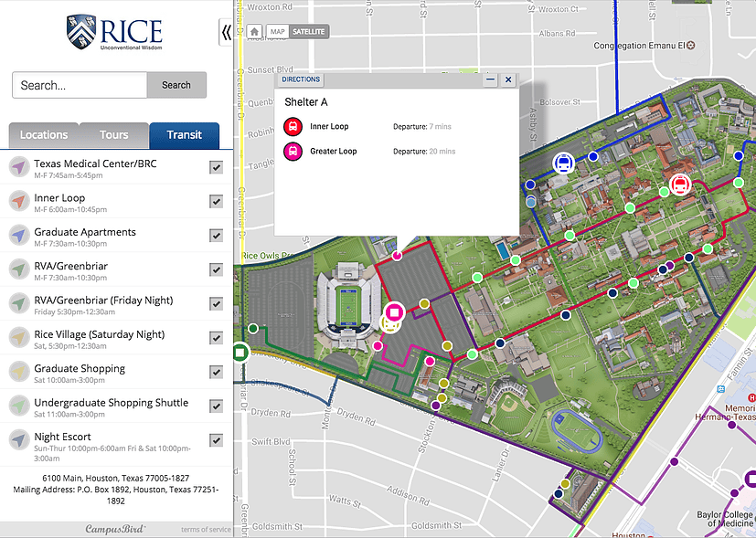The height and width of the screenshot is (538, 756).
Task: Uncheck RVA/Greenbriar (Friday Night) checkbox
Action: [x=216, y=304]
